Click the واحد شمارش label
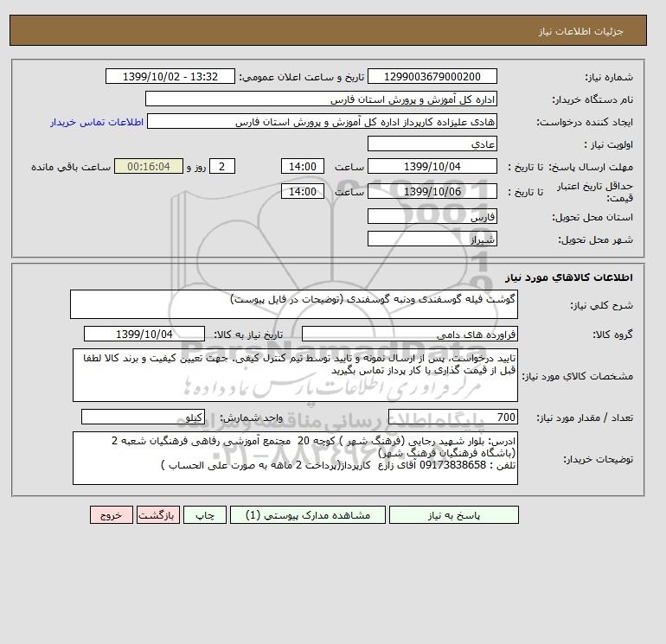Image resolution: width=666 pixels, height=644 pixels. pos(251,418)
